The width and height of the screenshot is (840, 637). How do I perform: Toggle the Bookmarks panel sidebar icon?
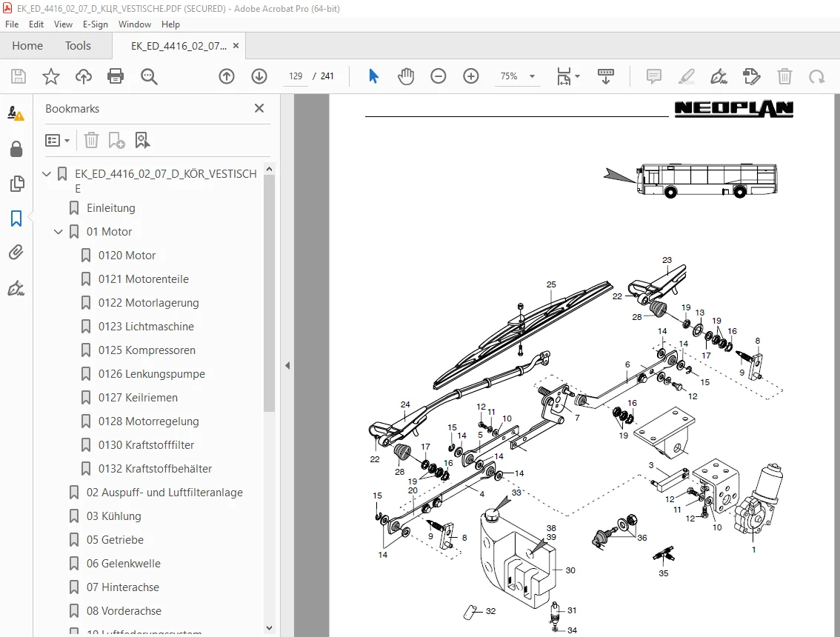point(16,218)
